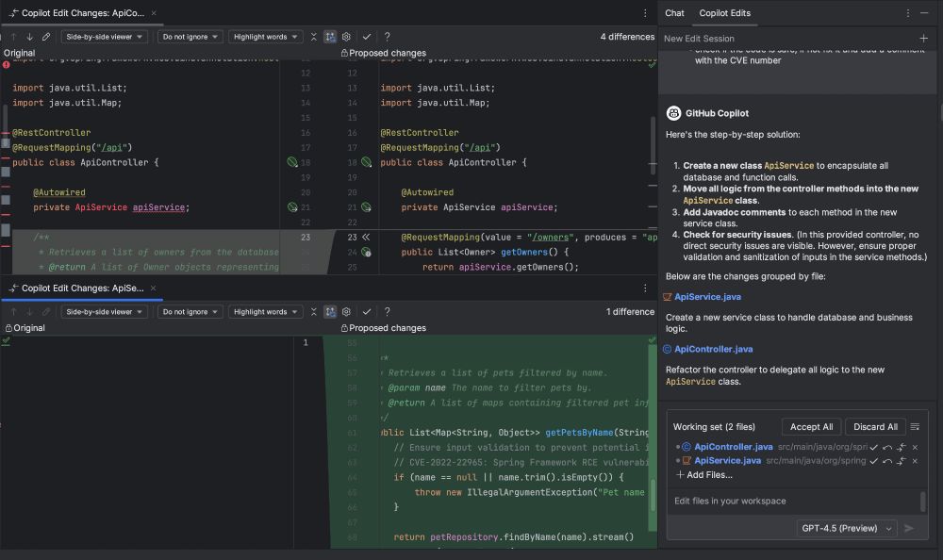Go to next difference in ApiController diff
943x560 pixels.
(x=29, y=37)
